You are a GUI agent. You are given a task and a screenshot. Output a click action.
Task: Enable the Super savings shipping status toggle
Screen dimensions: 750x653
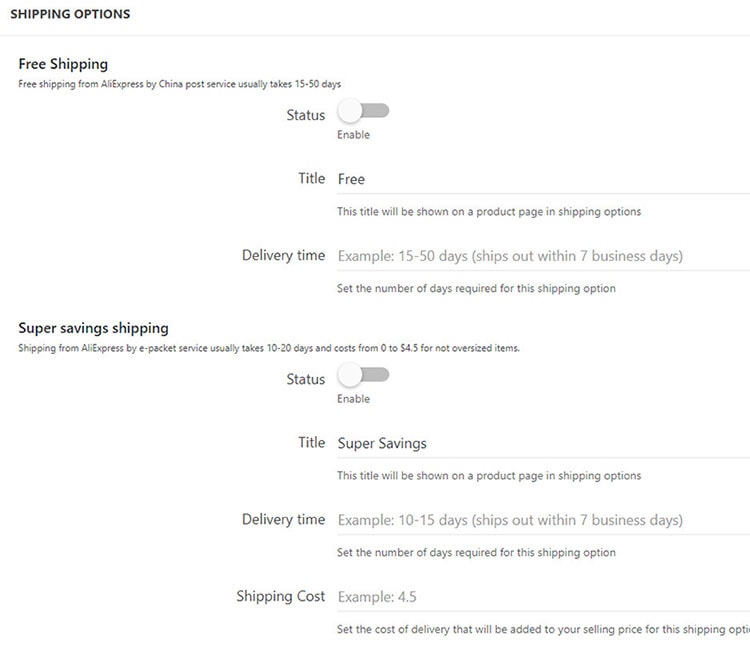[363, 375]
